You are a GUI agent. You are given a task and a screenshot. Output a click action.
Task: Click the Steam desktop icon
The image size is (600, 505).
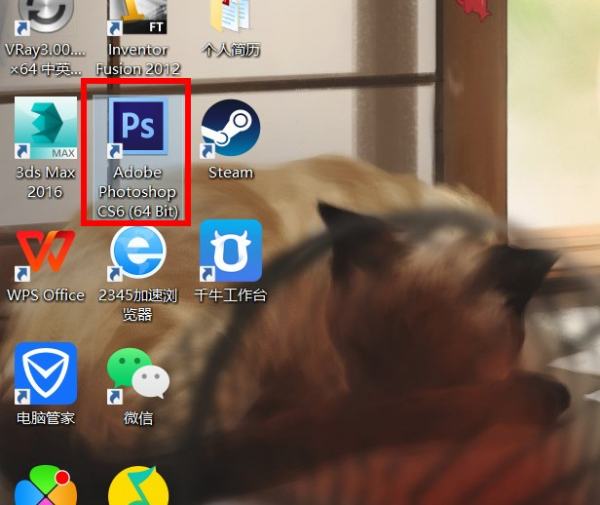(x=230, y=128)
